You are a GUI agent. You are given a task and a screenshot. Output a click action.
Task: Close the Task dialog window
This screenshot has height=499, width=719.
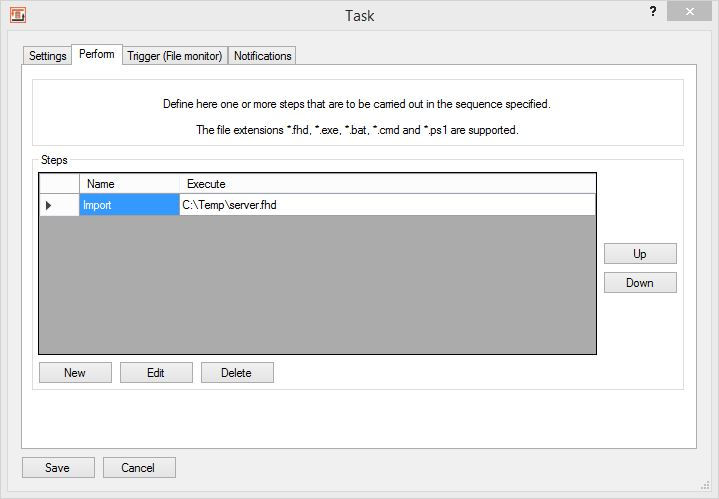(x=692, y=12)
